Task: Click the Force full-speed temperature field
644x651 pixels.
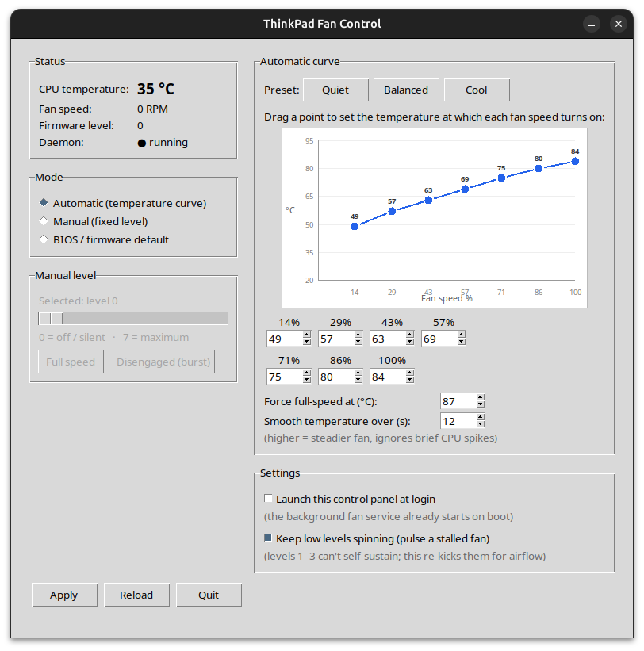Action: (458, 401)
